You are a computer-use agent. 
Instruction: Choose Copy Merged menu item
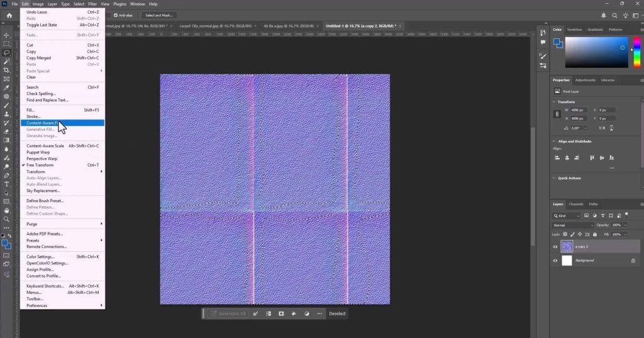62,58
